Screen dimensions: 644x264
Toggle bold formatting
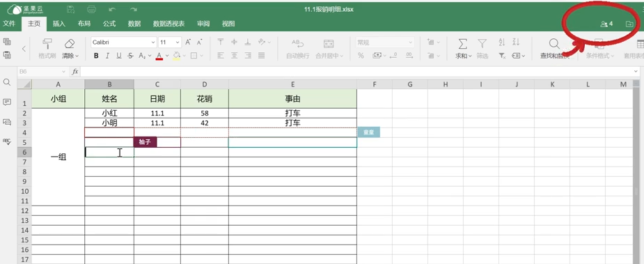(96, 56)
